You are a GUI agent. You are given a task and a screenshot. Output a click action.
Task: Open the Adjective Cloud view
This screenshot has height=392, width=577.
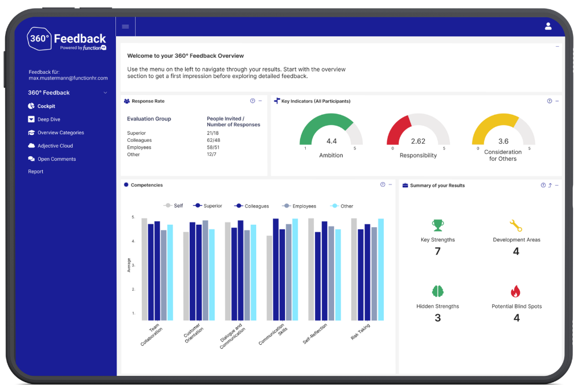click(x=51, y=146)
